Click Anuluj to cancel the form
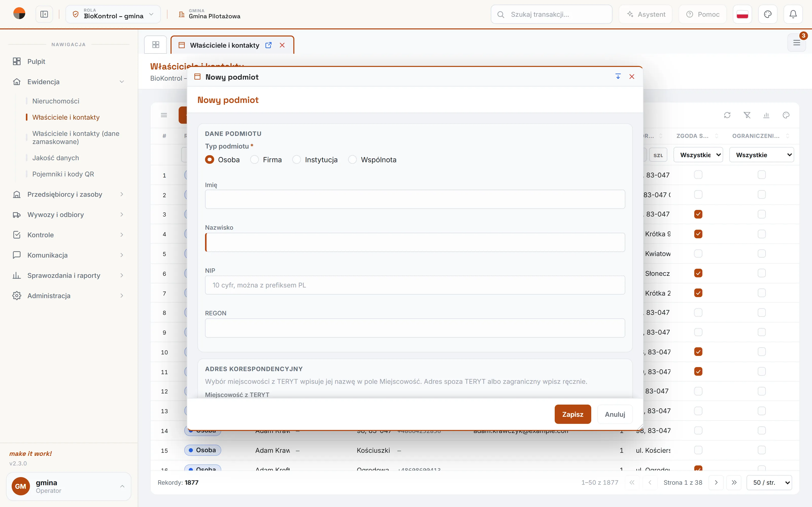 615,414
